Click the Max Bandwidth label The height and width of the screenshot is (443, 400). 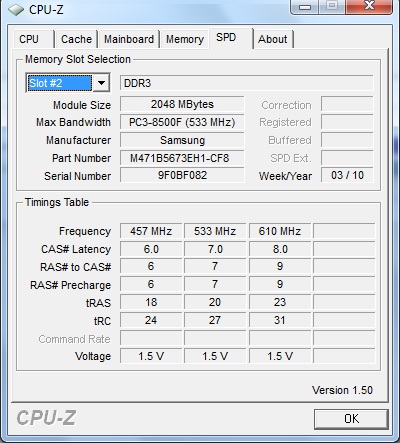73,122
